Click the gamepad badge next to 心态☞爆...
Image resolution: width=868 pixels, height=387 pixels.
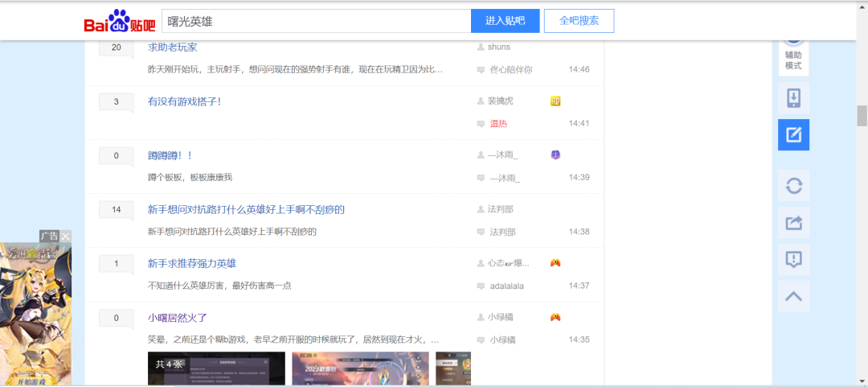pos(555,263)
